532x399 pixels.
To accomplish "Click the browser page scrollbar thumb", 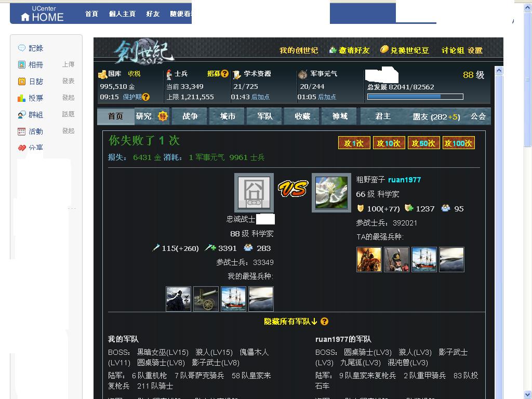I will pyautogui.click(x=528, y=79).
